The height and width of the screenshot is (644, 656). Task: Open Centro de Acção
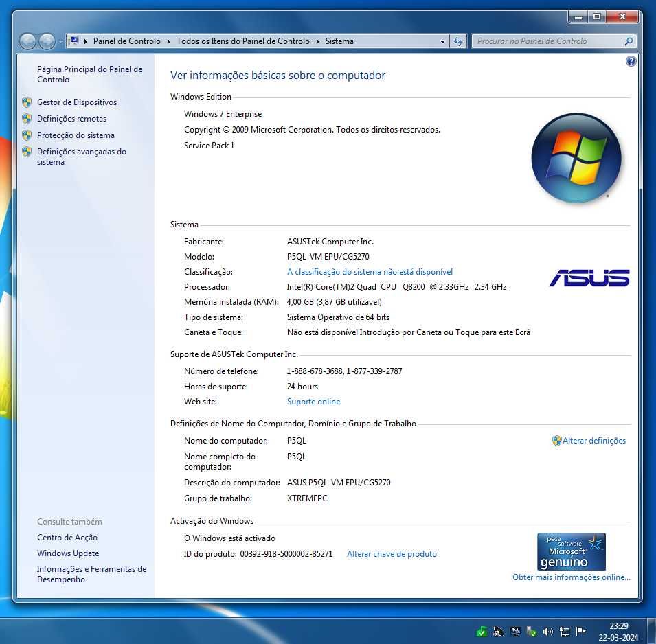67,538
